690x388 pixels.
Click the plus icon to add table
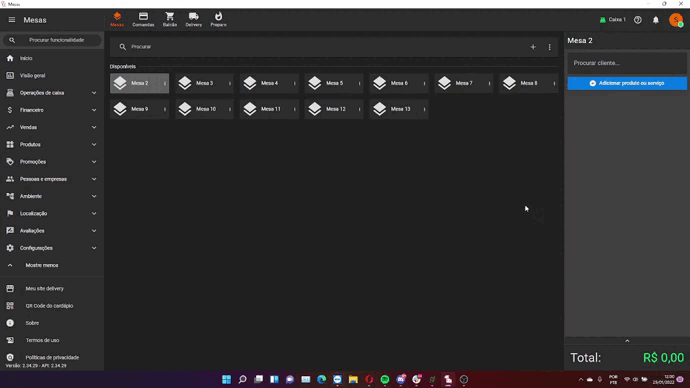533,47
